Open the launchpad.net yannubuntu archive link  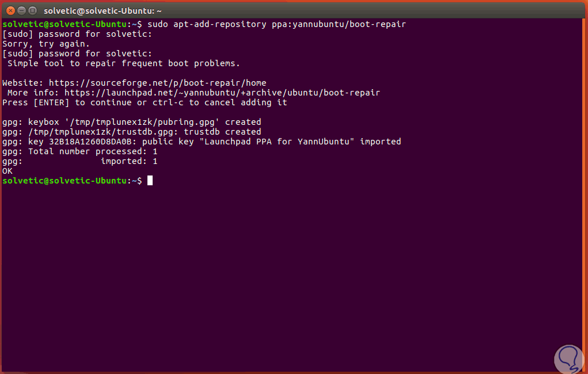[222, 93]
